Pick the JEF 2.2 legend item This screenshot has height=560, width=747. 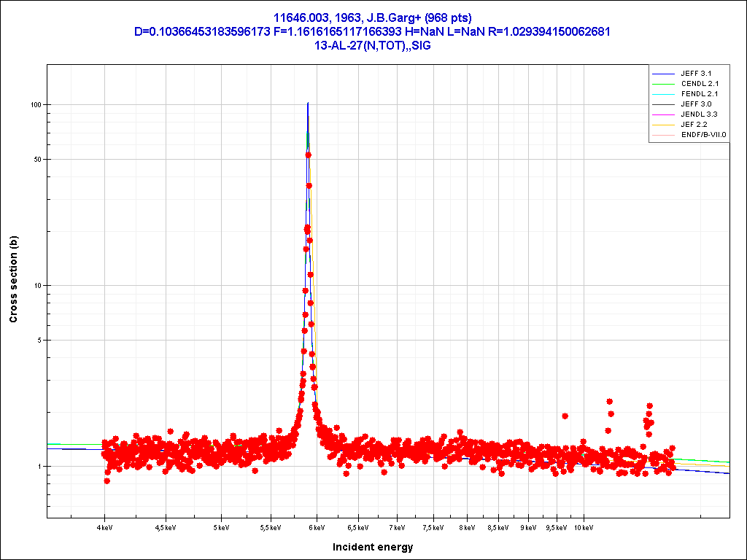tap(694, 125)
